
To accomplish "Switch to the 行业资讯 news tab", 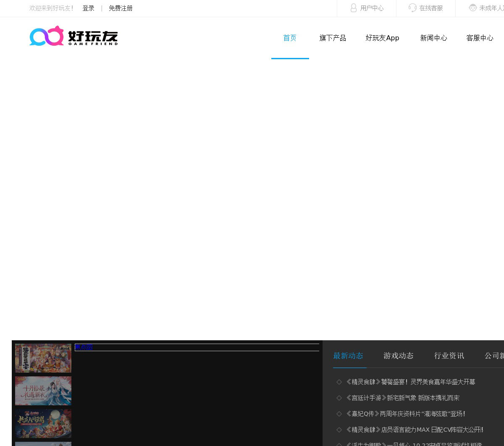I will tap(449, 356).
